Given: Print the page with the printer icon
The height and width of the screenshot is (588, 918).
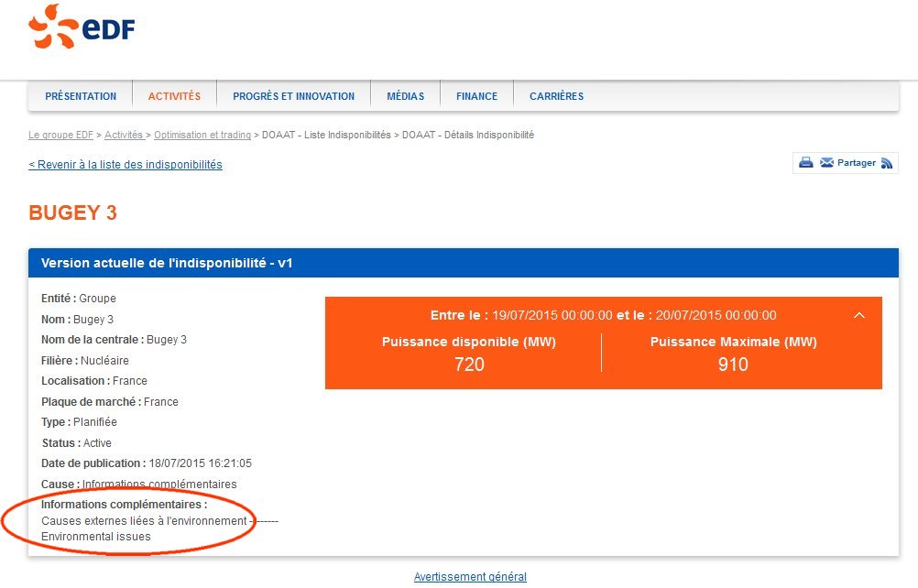Looking at the screenshot, I should [806, 163].
